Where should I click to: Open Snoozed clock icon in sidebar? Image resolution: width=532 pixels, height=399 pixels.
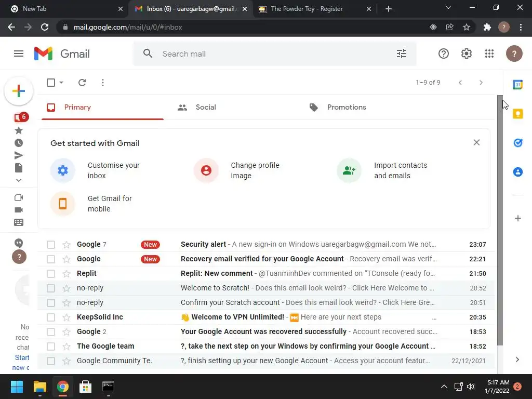(x=19, y=143)
